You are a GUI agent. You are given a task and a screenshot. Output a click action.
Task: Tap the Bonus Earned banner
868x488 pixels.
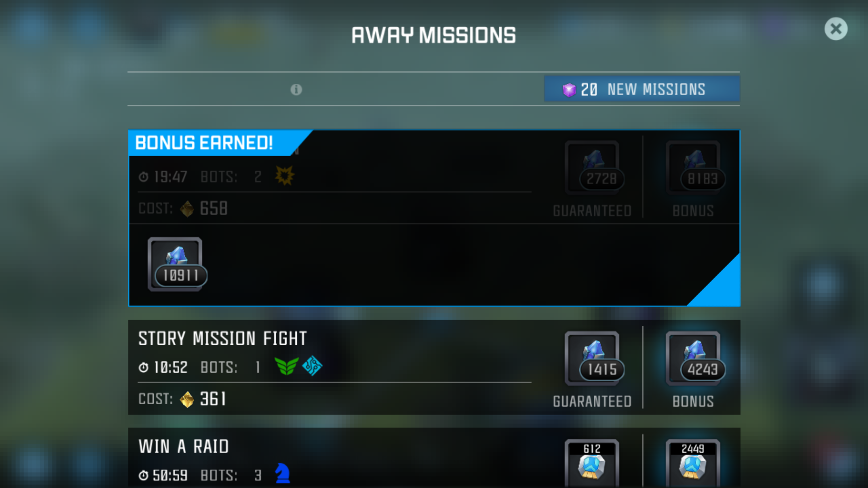[217, 143]
